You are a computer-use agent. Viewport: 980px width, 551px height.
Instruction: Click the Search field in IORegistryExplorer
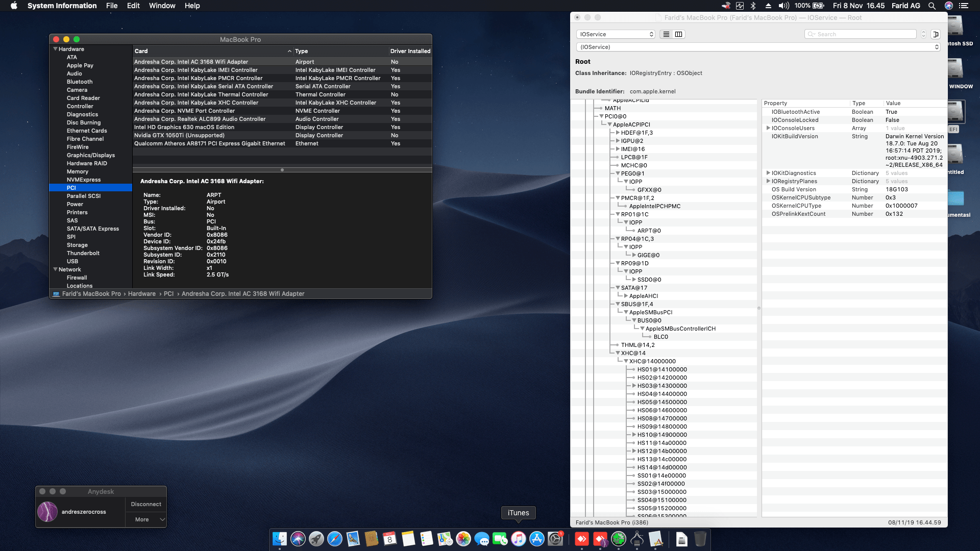(860, 34)
